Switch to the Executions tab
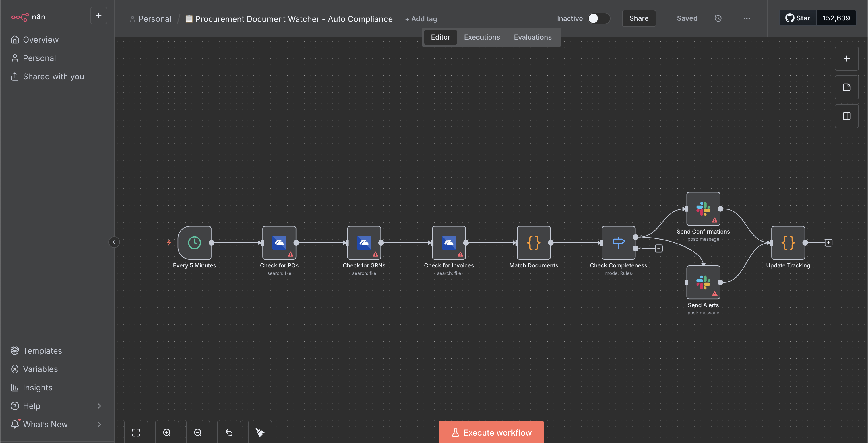The height and width of the screenshot is (443, 868). coord(482,37)
